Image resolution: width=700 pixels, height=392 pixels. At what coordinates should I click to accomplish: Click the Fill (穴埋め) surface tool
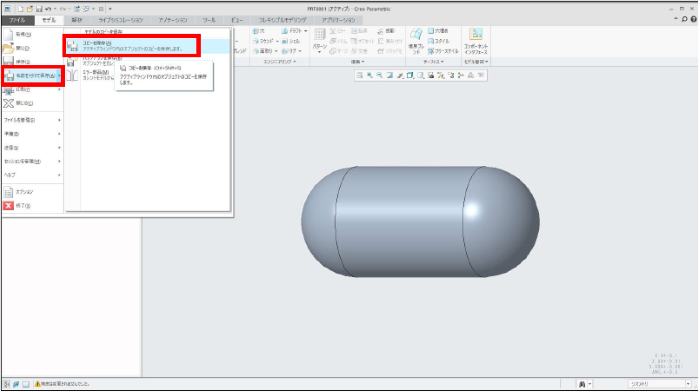(438, 31)
